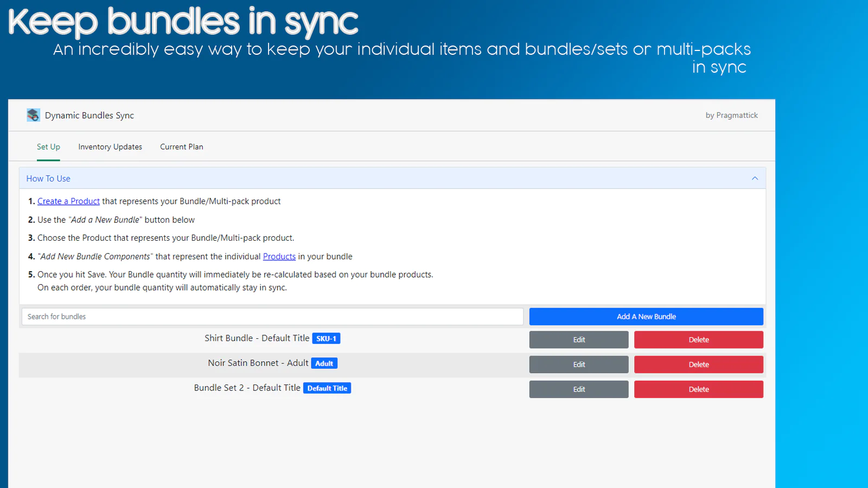Image resolution: width=868 pixels, height=488 pixels.
Task: Delete the Noir Satin Bonnet bundle
Action: click(x=698, y=364)
